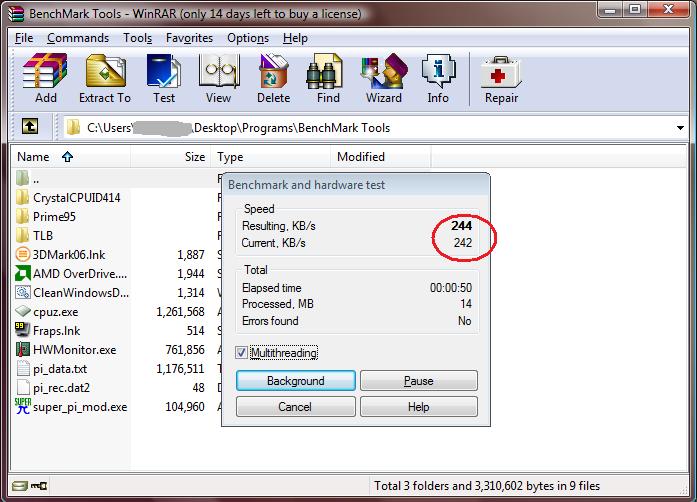The image size is (697, 502).
Task: Select the Fraps.lnk file icon
Action: (x=23, y=330)
